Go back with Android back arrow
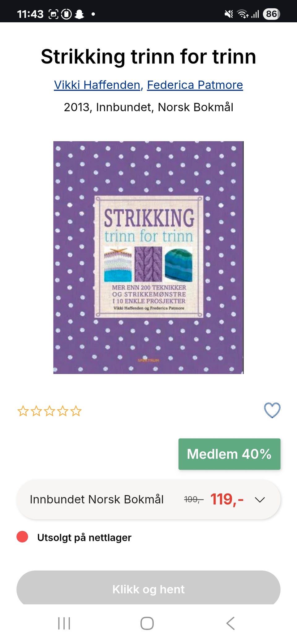 coord(230,623)
